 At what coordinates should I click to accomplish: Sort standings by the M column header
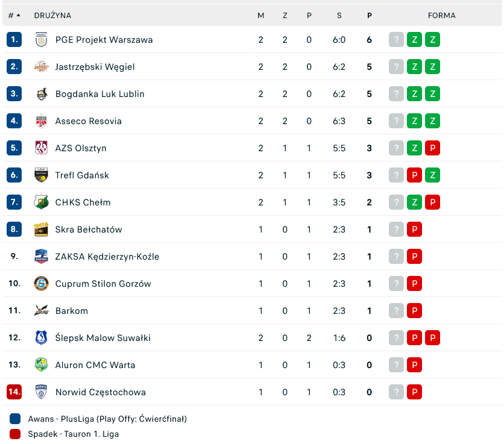pos(261,15)
